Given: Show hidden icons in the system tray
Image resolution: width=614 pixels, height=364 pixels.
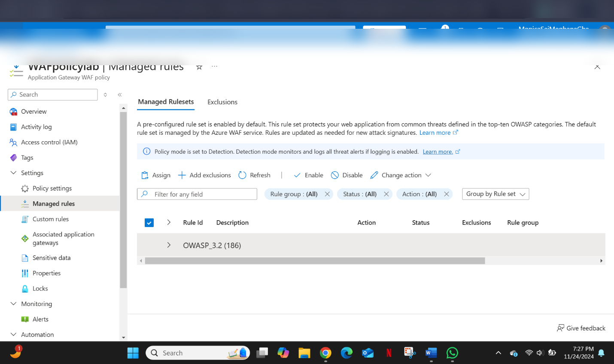Looking at the screenshot, I should 498,353.
